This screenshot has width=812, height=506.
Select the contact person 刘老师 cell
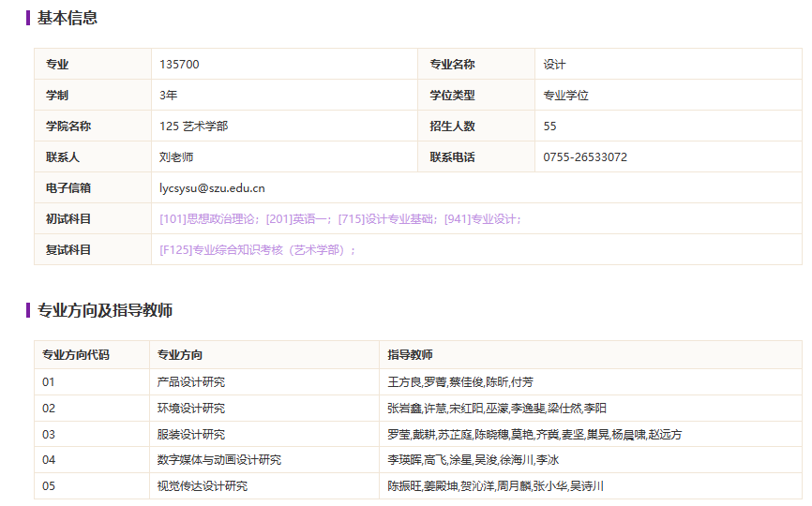pyautogui.click(x=176, y=157)
